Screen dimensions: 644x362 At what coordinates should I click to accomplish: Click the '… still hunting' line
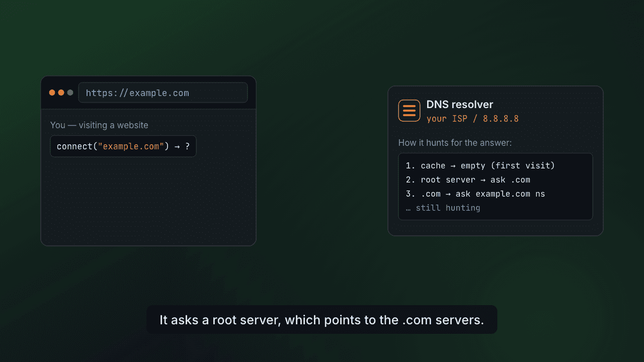pyautogui.click(x=443, y=208)
